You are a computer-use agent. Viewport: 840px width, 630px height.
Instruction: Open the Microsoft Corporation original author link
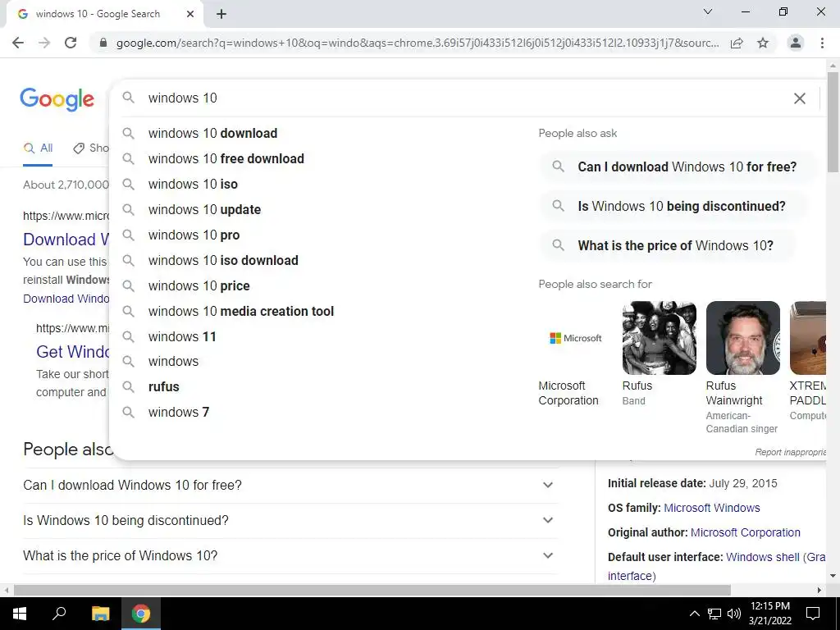(x=745, y=532)
